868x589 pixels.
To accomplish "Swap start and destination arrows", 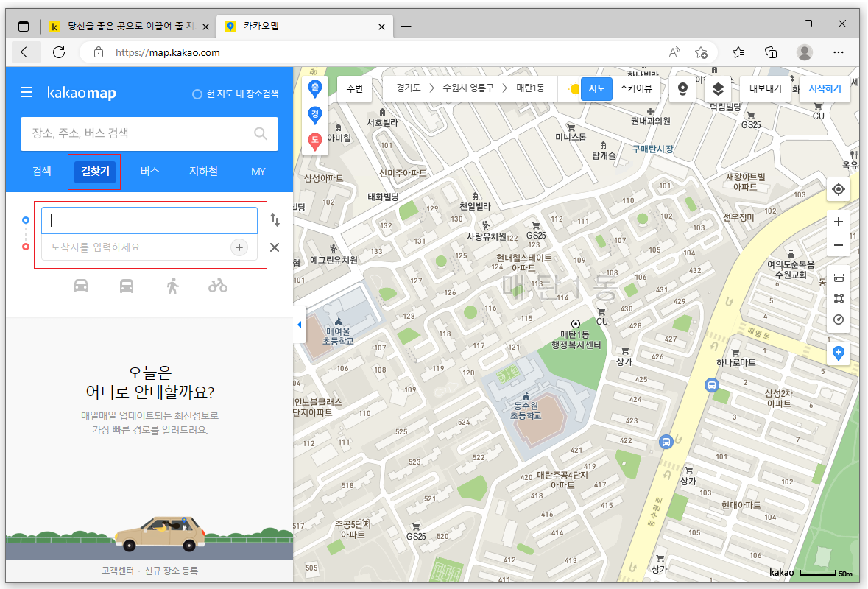I will (275, 219).
